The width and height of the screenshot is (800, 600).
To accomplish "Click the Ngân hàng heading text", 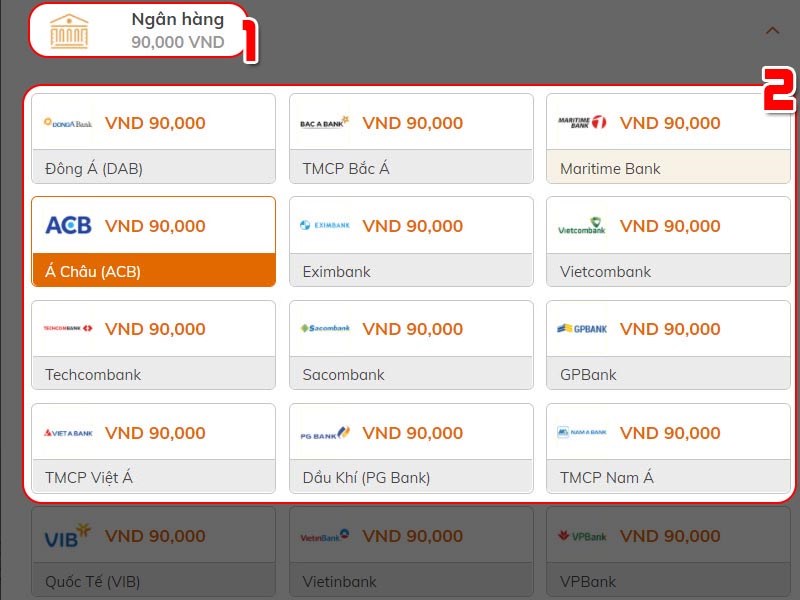I will pos(178,19).
